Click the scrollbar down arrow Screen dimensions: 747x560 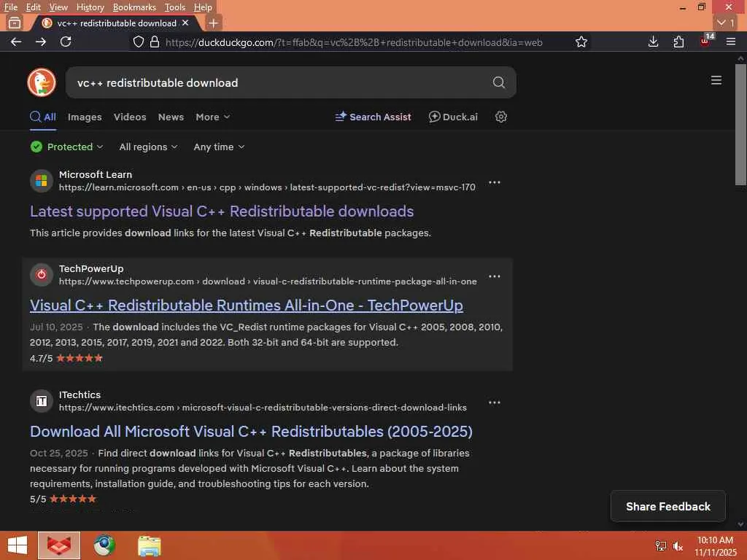740,524
